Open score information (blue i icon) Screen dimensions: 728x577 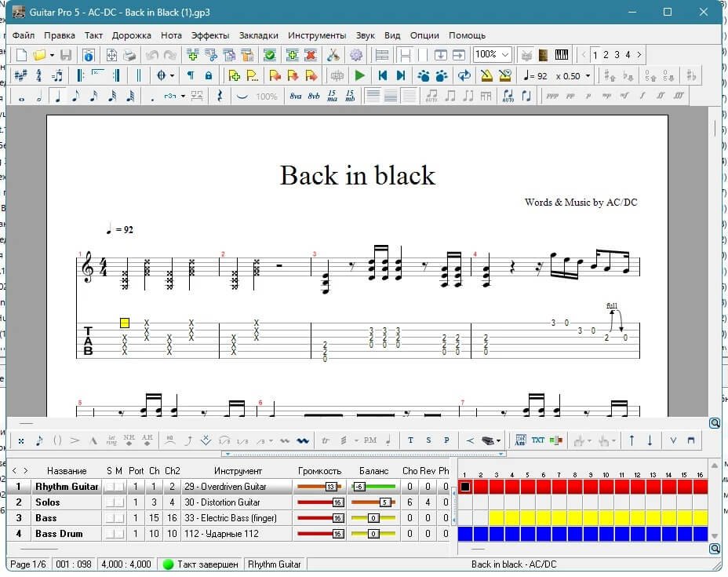click(88, 55)
